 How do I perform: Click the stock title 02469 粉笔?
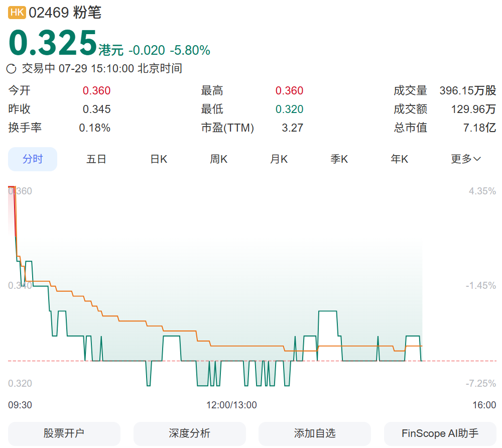click(65, 13)
